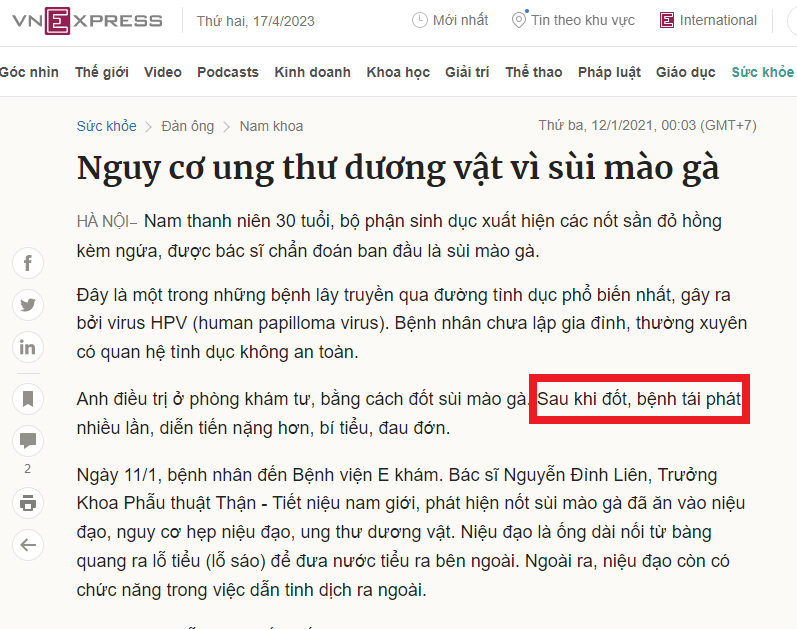Click the article headline text
Image resolution: width=797 pixels, height=629 pixels.
398,167
